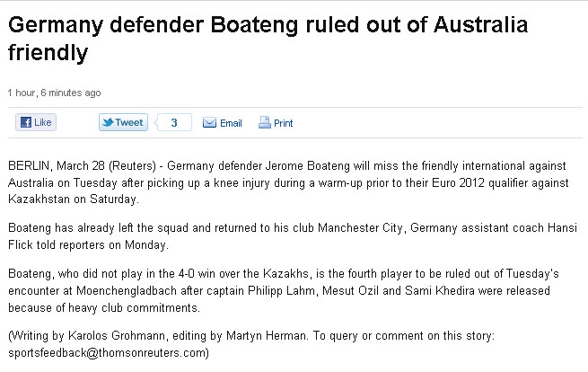Click the sportsfeedback@thomsonreuters.com email address

pos(107,353)
